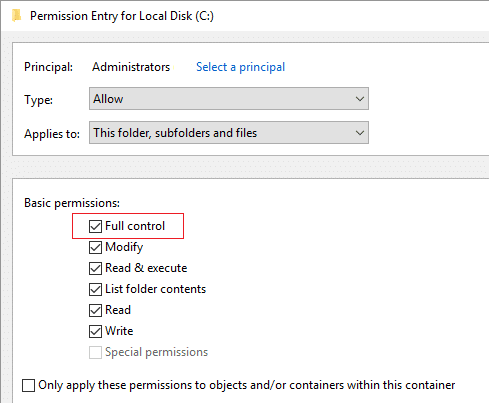The width and height of the screenshot is (489, 403).
Task: Uncheck the Full control checkbox
Action: 95,226
